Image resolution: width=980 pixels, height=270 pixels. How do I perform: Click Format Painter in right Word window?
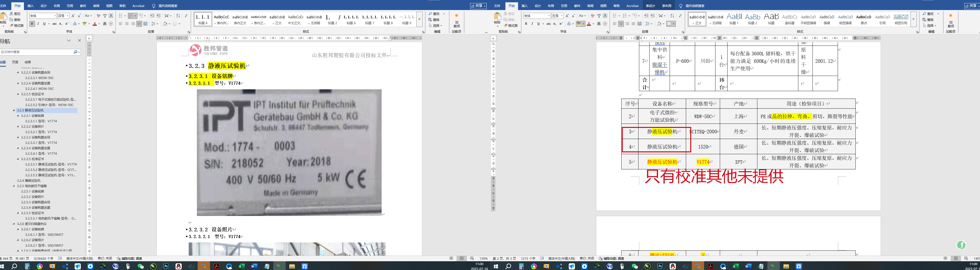click(x=511, y=25)
